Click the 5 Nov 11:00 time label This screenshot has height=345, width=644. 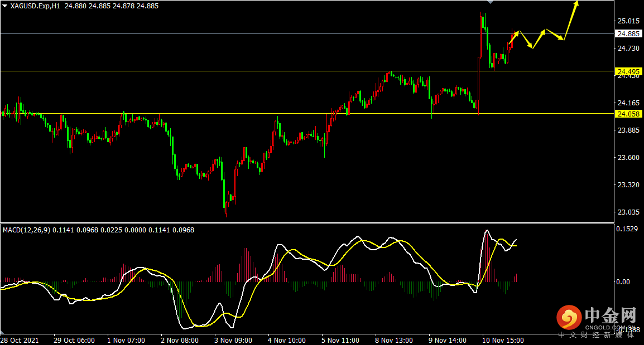340,341
